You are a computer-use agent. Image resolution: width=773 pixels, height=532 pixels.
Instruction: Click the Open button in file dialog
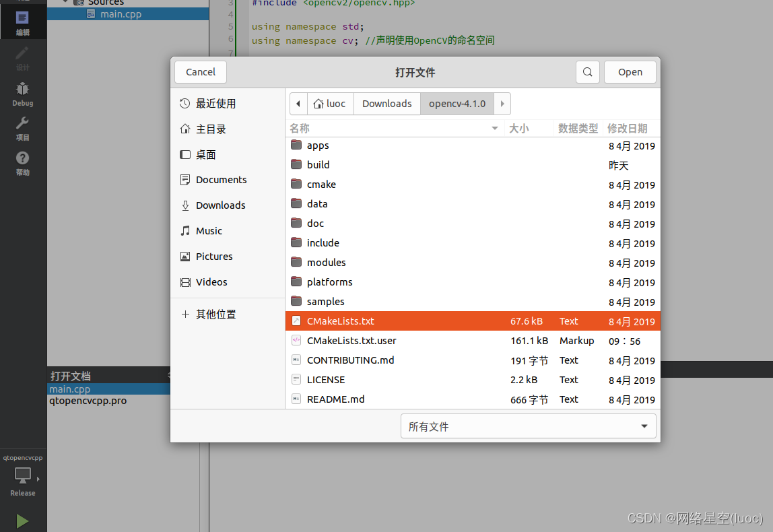[630, 72]
